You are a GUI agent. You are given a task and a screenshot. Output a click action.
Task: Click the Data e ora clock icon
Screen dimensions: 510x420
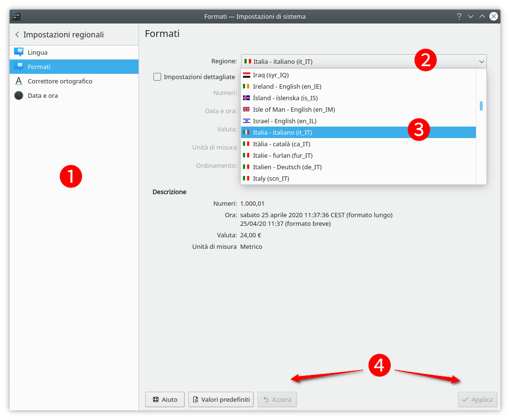[19, 95]
